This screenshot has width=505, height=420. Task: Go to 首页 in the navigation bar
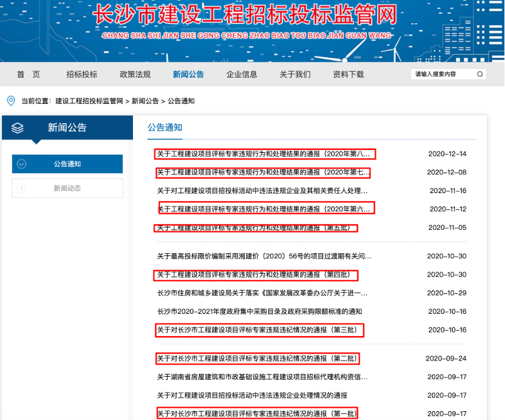click(28, 74)
